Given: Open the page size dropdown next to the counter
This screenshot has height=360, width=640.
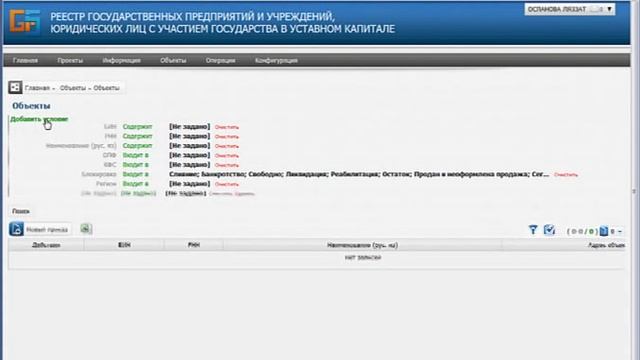Looking at the screenshot, I should [x=616, y=231].
